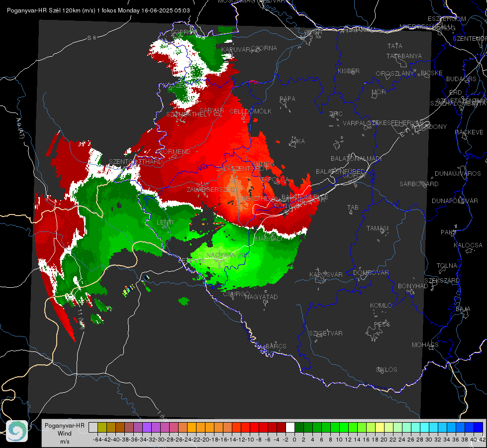Click the CELLDOMOLK town label
Screen dimensions: 487x448
click(250, 112)
